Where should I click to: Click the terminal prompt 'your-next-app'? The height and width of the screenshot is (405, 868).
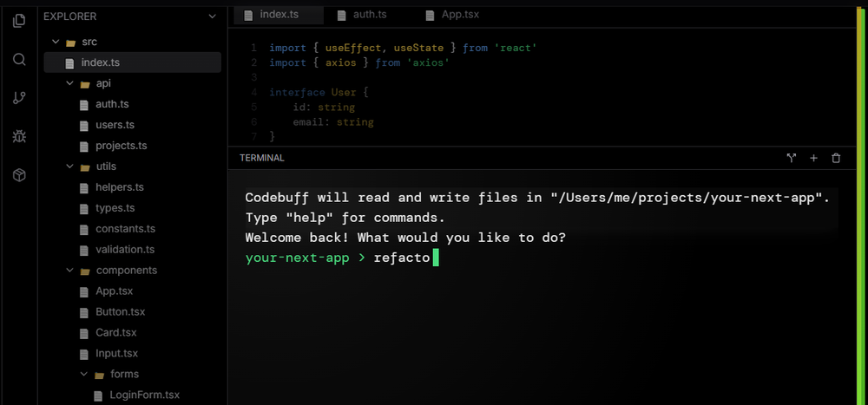297,258
